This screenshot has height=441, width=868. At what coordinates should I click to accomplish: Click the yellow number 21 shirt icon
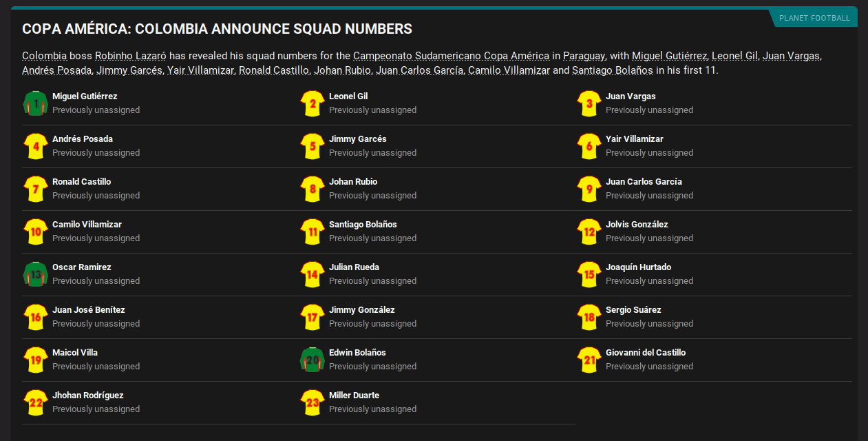tap(589, 360)
